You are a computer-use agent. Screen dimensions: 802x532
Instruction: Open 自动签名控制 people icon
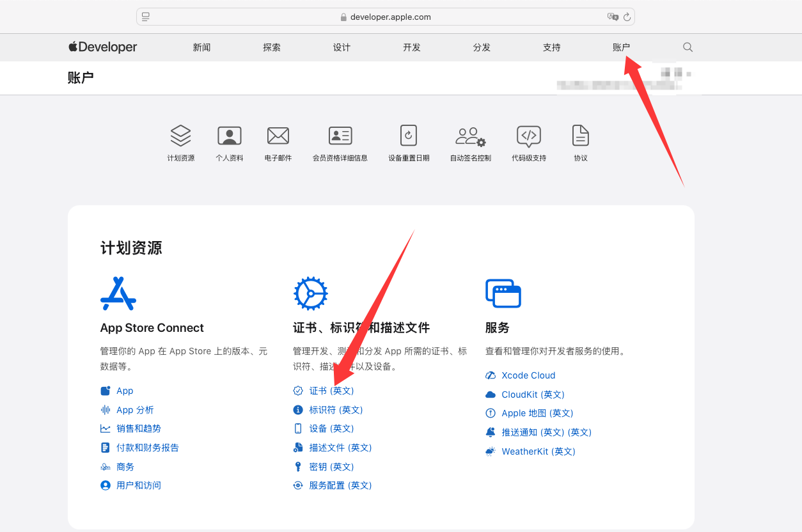[470, 136]
